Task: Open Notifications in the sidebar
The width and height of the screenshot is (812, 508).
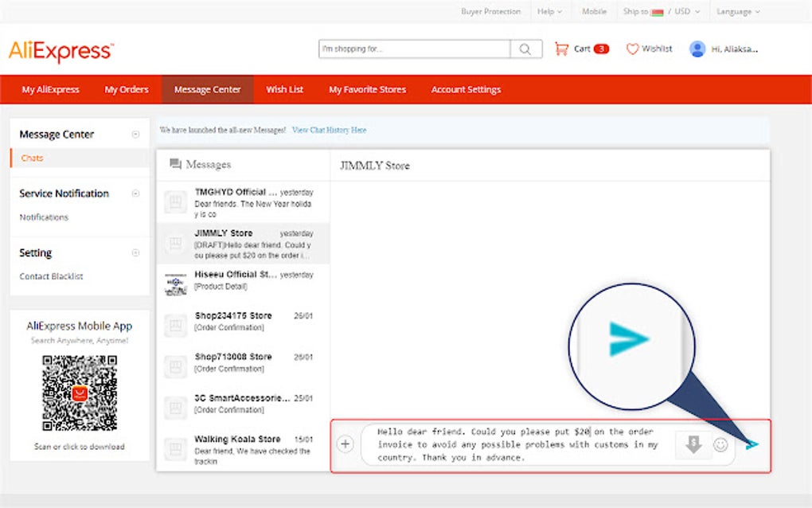Action: click(44, 217)
